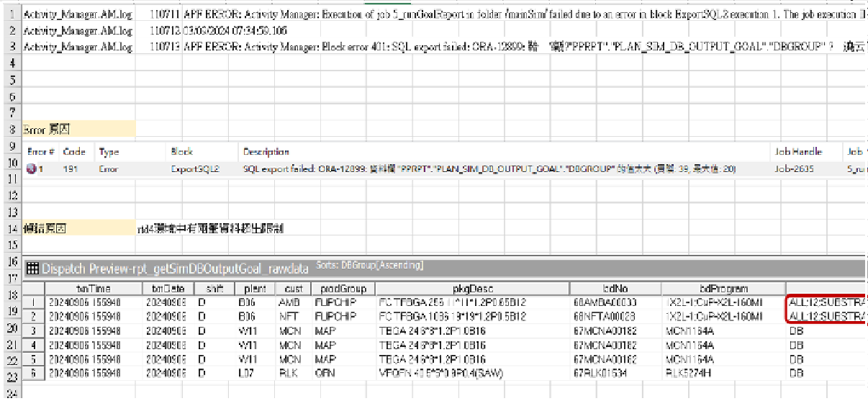
Task: Click Sorts: DBGroup[Ascending] label
Action: (369, 266)
